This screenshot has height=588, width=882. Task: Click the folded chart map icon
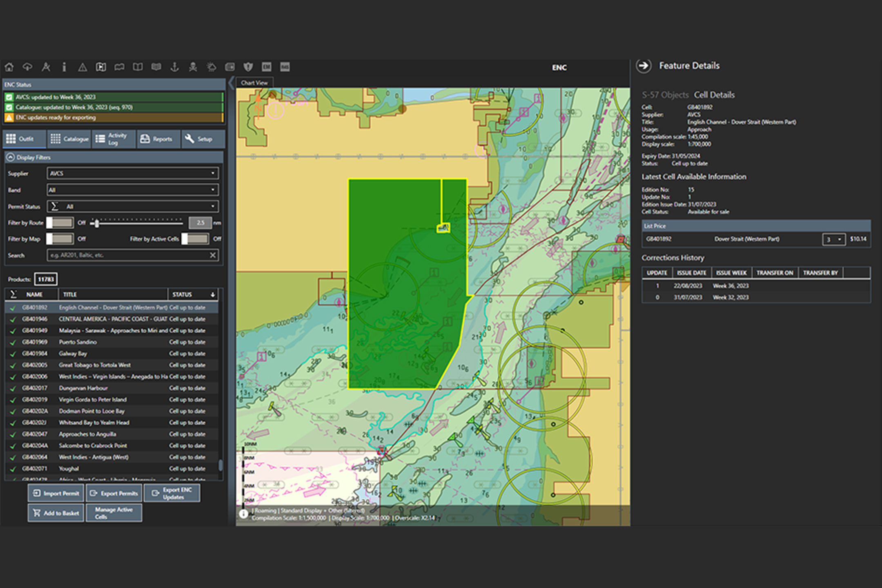pyautogui.click(x=119, y=67)
